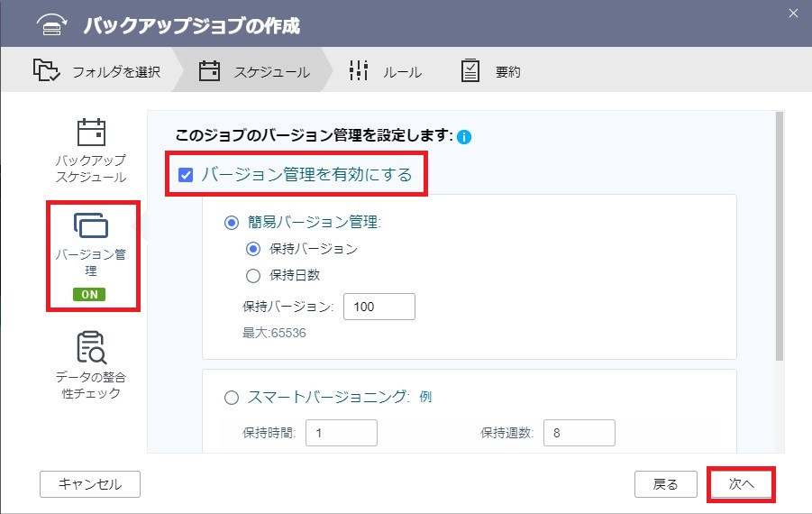The height and width of the screenshot is (514, 812).
Task: Open the version management sidebar icon
Action: pos(91,225)
